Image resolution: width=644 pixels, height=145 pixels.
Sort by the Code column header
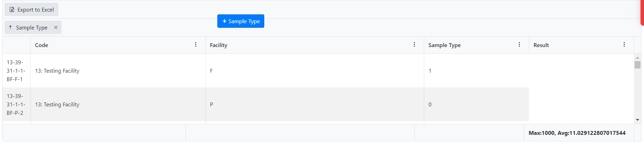[x=42, y=45]
